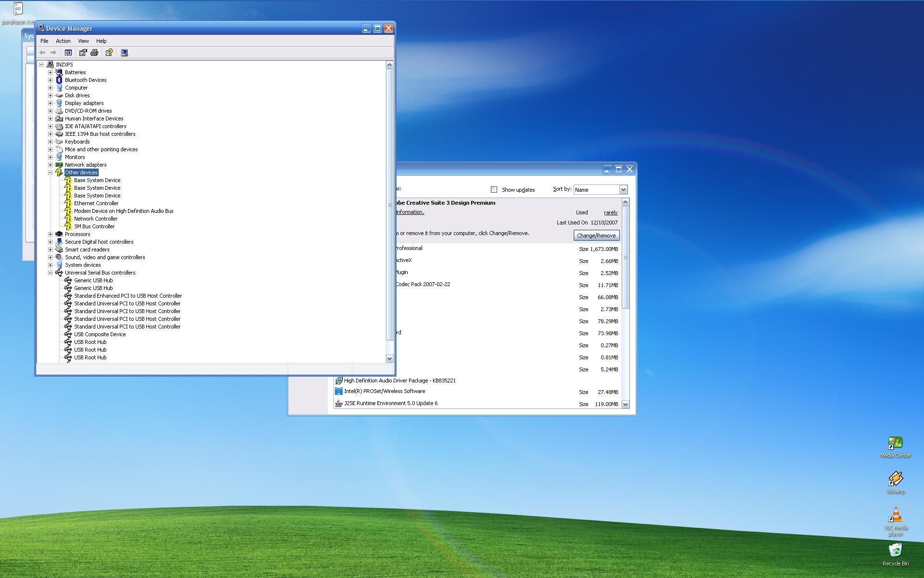Select Mice and other pointing devices
924x578 pixels.
[x=101, y=149]
